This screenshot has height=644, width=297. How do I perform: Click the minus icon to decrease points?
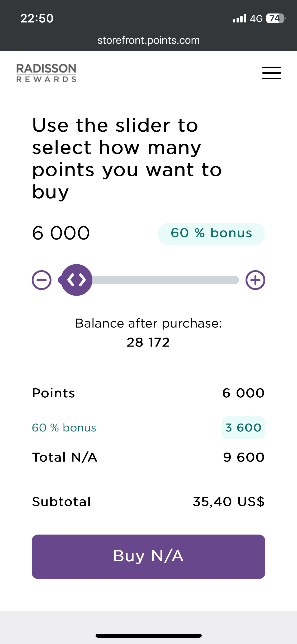[x=42, y=280]
